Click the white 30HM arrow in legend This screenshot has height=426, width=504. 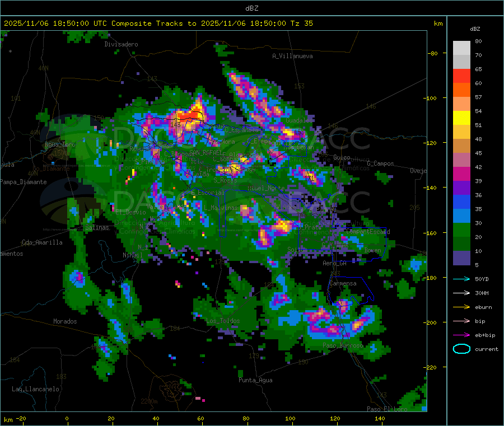461,293
